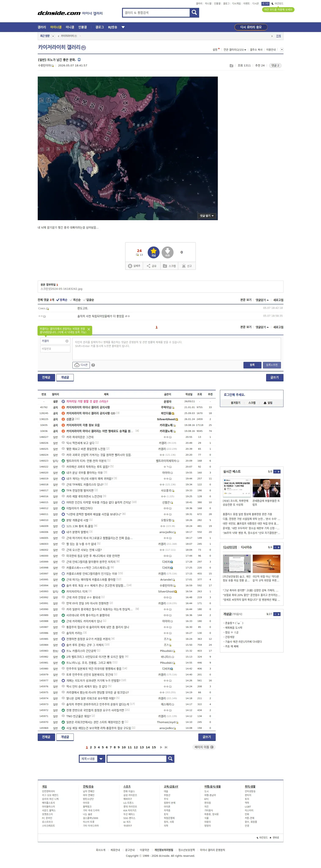Click the mobile icon next to the post title
This screenshot has width=321, height=868.
coord(79,60)
